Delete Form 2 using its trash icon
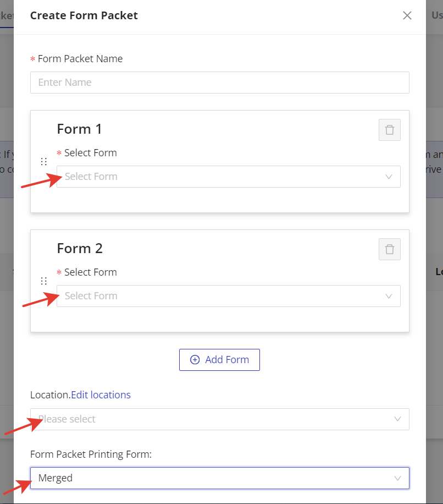 click(390, 249)
